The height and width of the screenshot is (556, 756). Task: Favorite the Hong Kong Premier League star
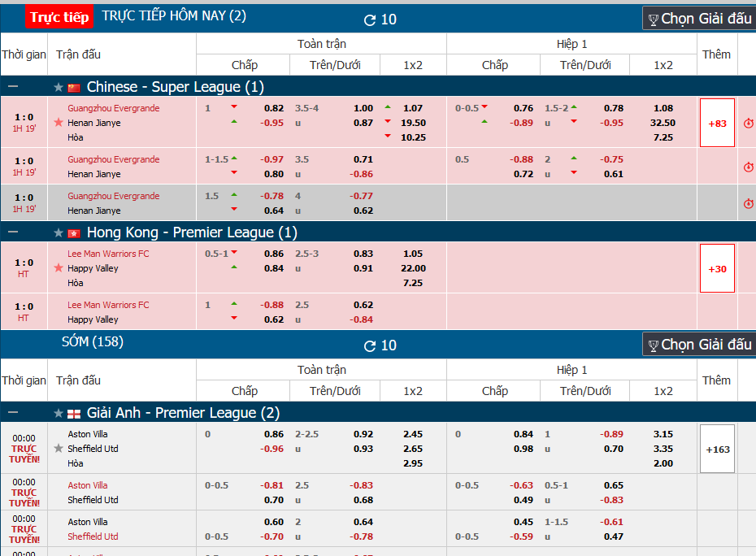tap(59, 233)
